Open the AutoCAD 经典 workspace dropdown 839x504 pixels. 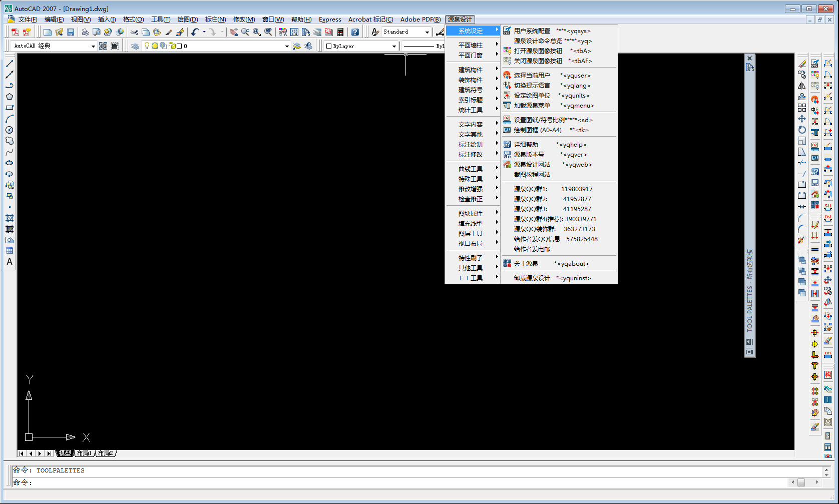[93, 46]
